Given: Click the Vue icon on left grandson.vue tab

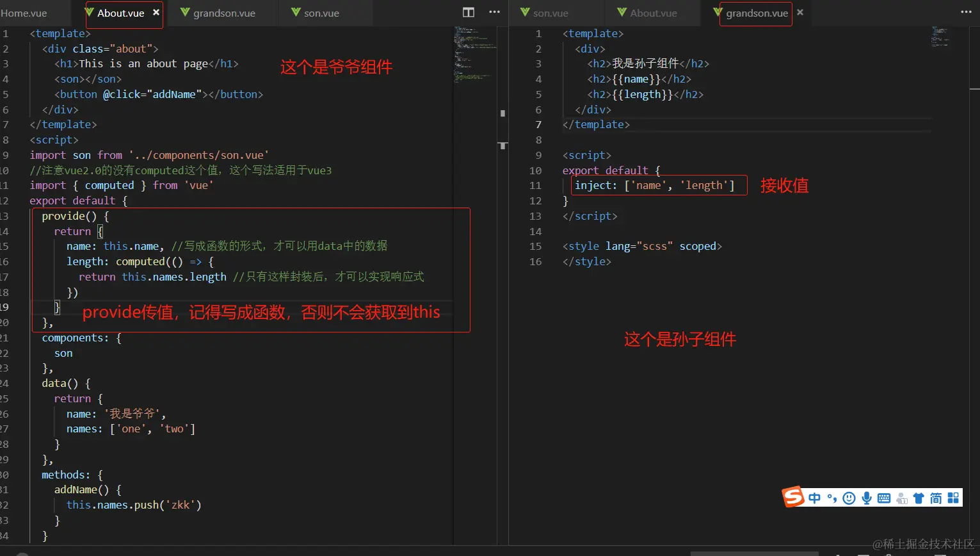Looking at the screenshot, I should [185, 12].
